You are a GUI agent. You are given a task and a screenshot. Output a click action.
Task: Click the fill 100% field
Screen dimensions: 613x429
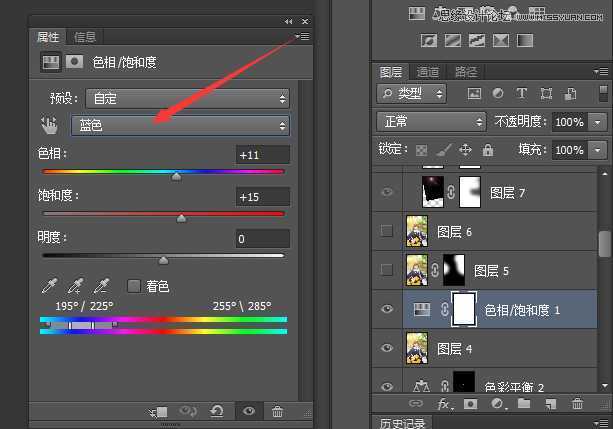pos(570,150)
